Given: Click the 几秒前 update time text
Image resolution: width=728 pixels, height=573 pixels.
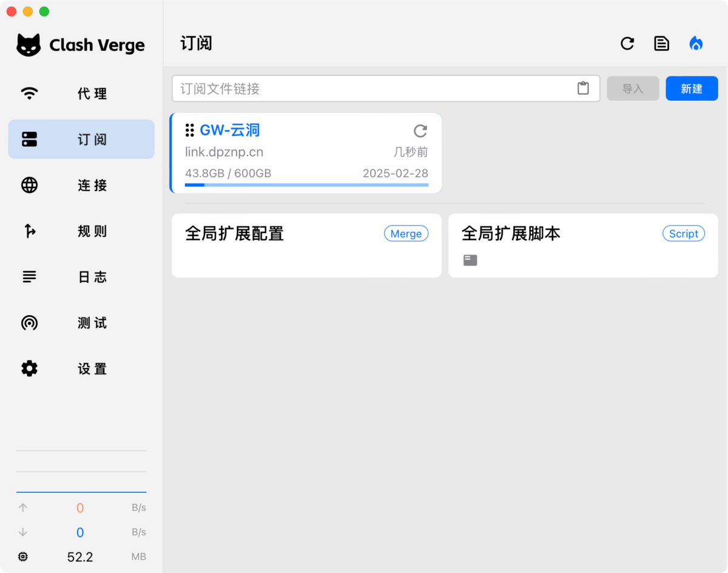Looking at the screenshot, I should point(411,152).
